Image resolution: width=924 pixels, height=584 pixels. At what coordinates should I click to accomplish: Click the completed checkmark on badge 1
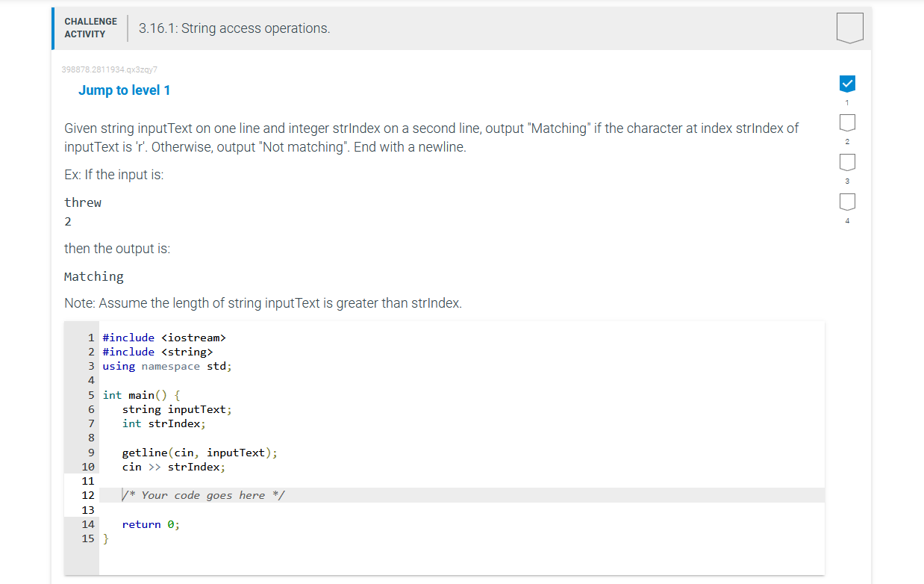[847, 83]
